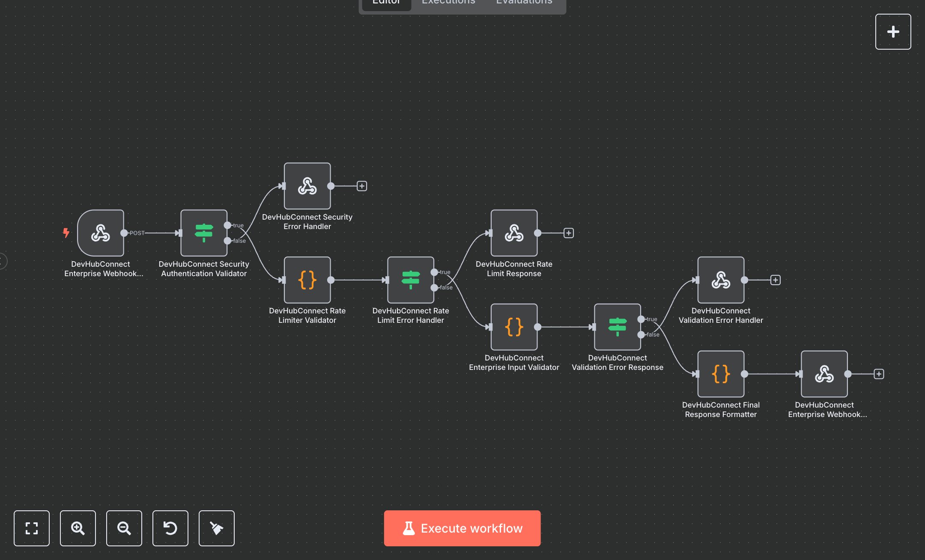
Task: Open the DevHubConnect Rate Limit Error Handler node
Action: [410, 280]
